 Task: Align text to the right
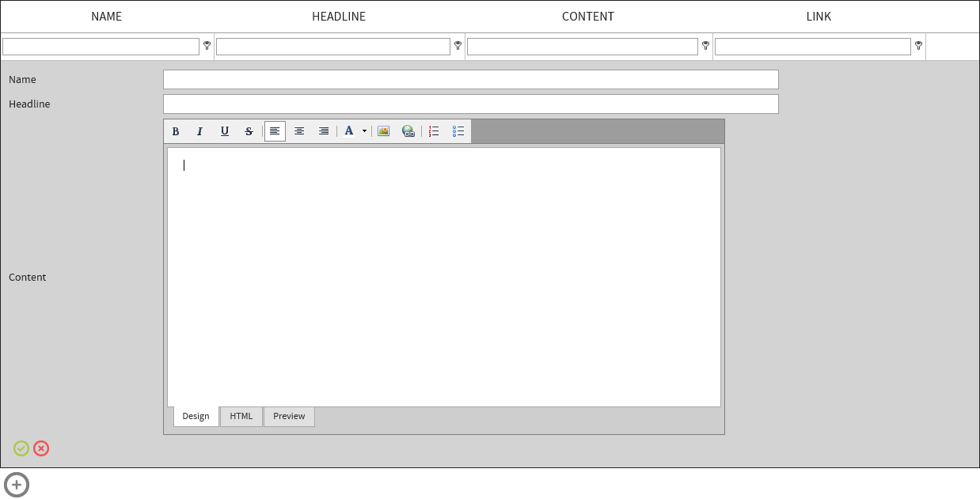tap(324, 131)
